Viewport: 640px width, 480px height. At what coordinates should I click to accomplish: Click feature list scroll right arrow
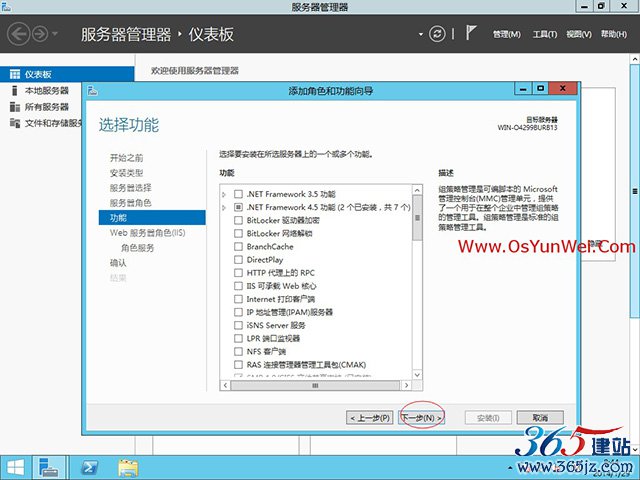[x=406, y=385]
